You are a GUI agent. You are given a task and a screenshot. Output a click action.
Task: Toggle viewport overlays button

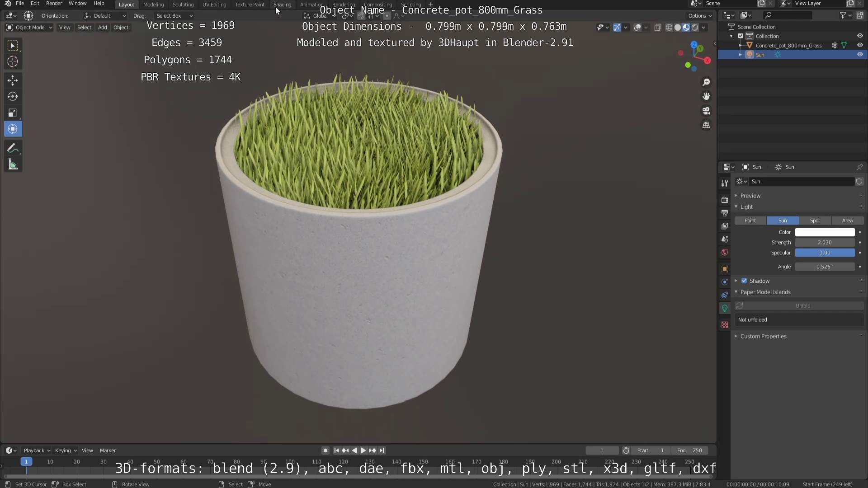tap(637, 28)
